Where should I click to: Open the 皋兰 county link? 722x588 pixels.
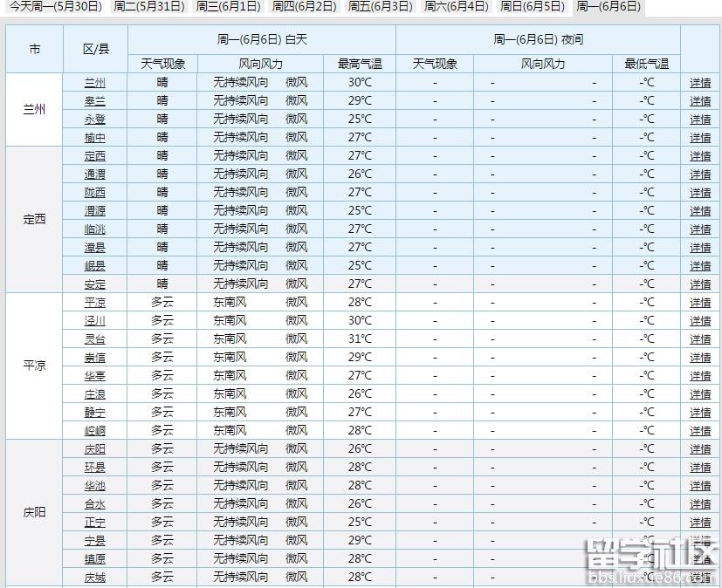95,101
